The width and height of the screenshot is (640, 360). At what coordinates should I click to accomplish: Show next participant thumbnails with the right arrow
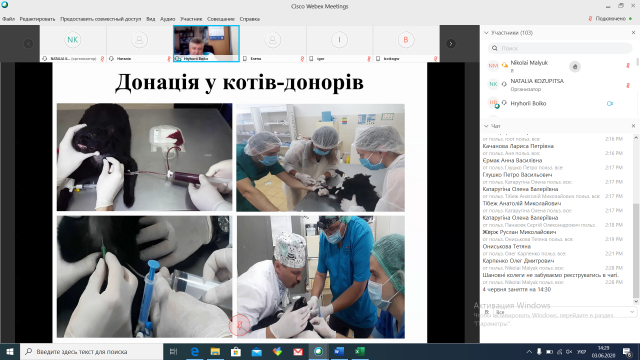coord(451,44)
